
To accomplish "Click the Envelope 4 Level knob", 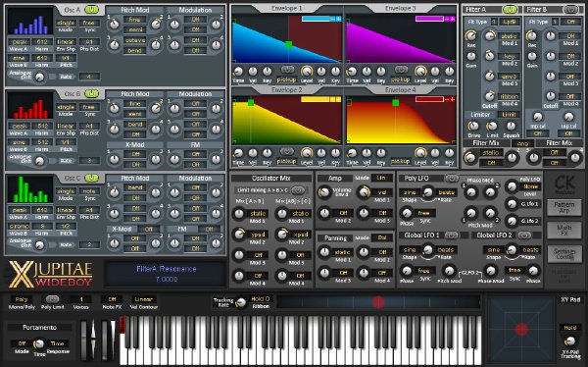I will [420, 153].
